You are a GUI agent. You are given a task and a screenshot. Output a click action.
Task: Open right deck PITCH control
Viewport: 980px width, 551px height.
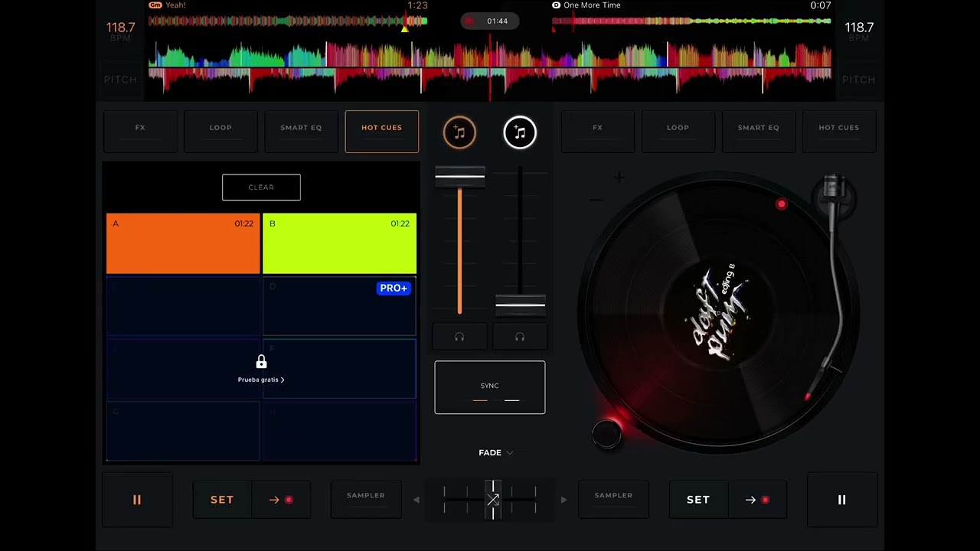pyautogui.click(x=859, y=80)
